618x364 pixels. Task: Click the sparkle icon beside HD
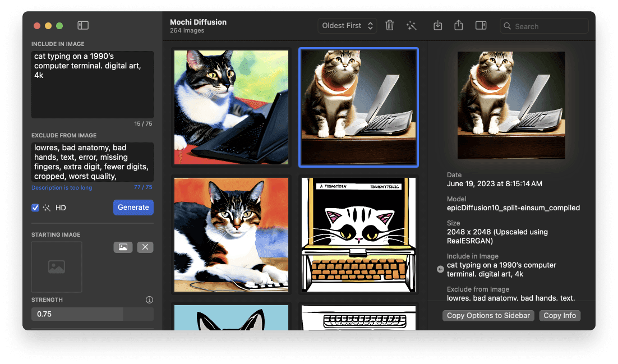point(47,208)
